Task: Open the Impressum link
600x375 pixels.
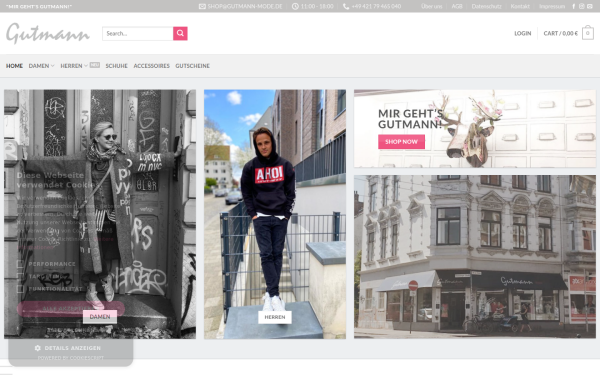Action: point(552,6)
